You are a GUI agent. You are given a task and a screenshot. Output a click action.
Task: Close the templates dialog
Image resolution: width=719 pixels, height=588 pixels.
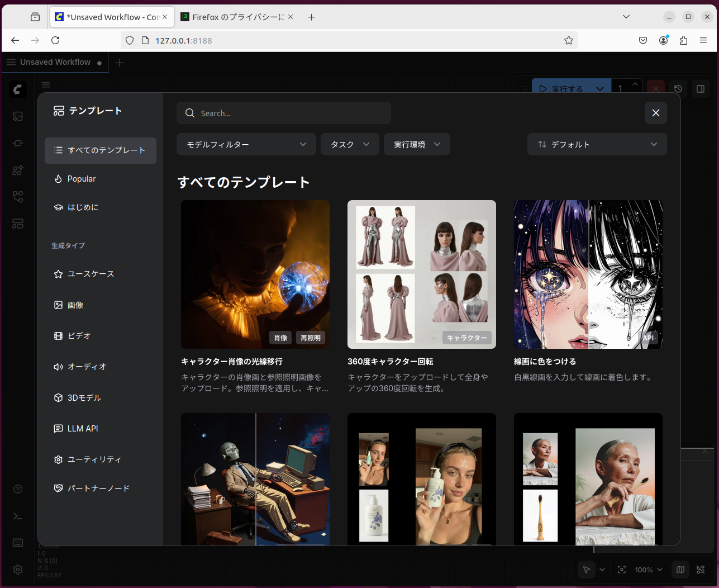pyautogui.click(x=655, y=113)
